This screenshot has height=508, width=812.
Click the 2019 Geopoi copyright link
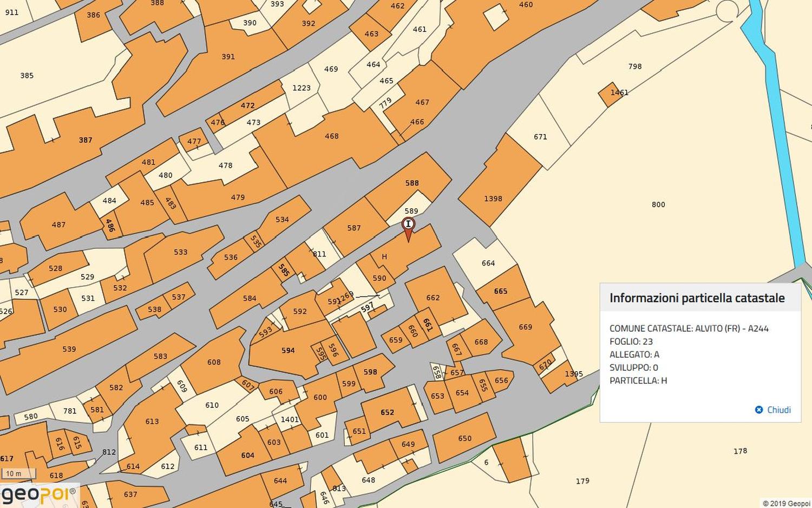tap(786, 504)
